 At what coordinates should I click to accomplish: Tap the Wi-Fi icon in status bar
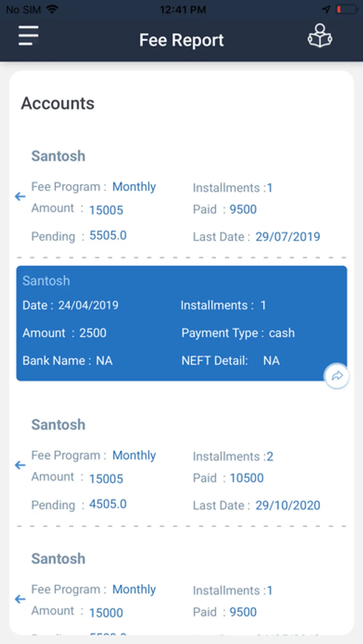[52, 9]
